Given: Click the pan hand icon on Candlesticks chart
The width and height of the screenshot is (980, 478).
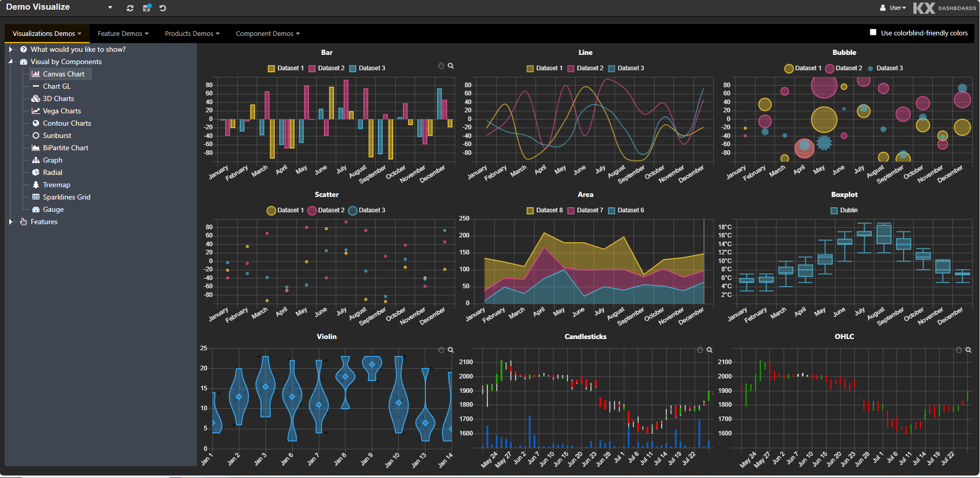Looking at the screenshot, I should point(700,350).
